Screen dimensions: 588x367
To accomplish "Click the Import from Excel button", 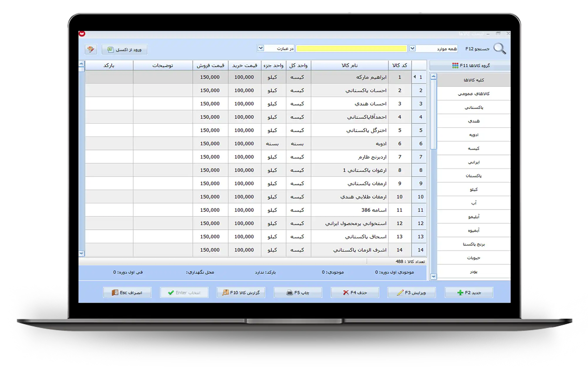I will (124, 49).
